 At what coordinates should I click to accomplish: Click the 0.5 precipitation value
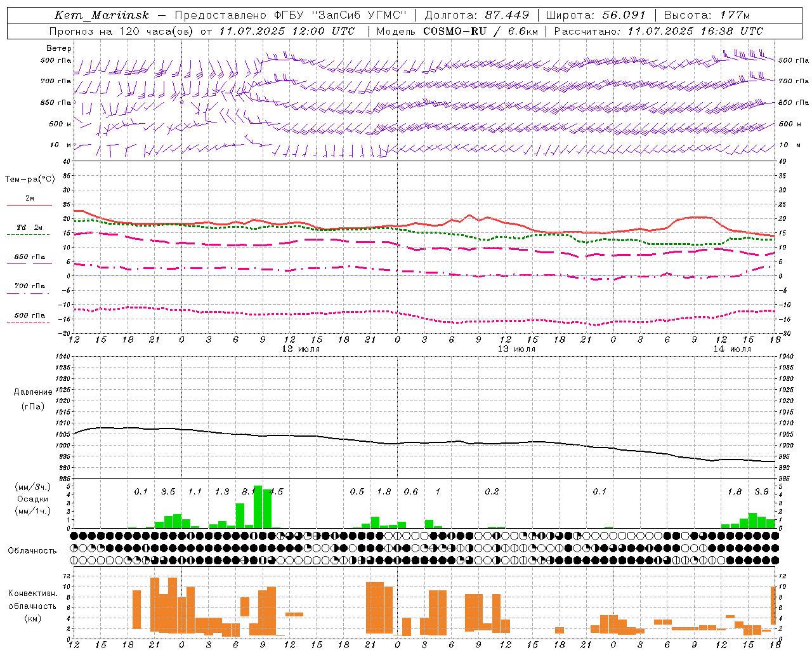pos(357,492)
